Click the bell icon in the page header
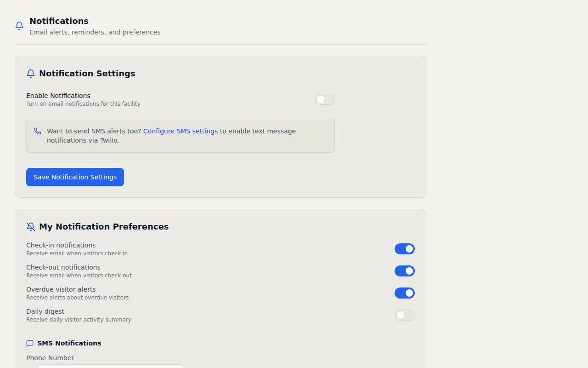 pos(19,26)
